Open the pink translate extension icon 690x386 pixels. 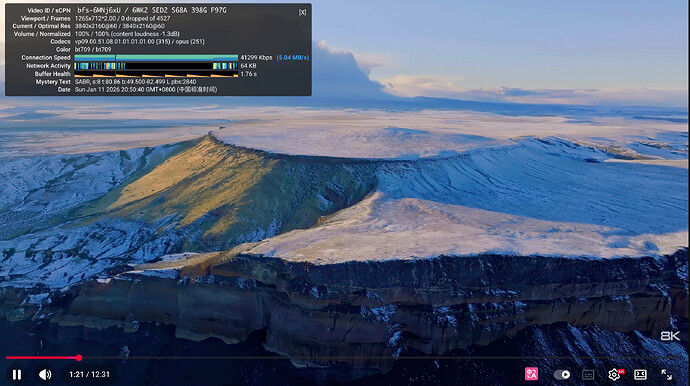(532, 374)
